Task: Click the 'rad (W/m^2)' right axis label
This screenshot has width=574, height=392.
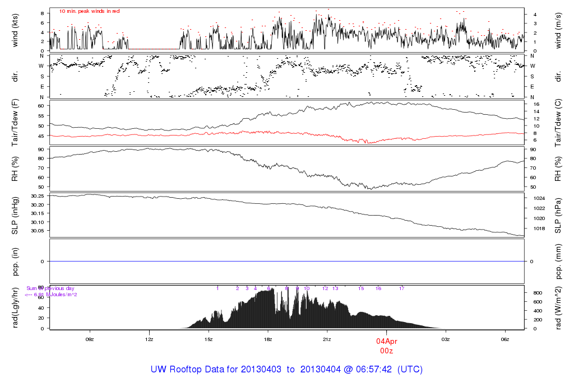Action: pyautogui.click(x=558, y=307)
